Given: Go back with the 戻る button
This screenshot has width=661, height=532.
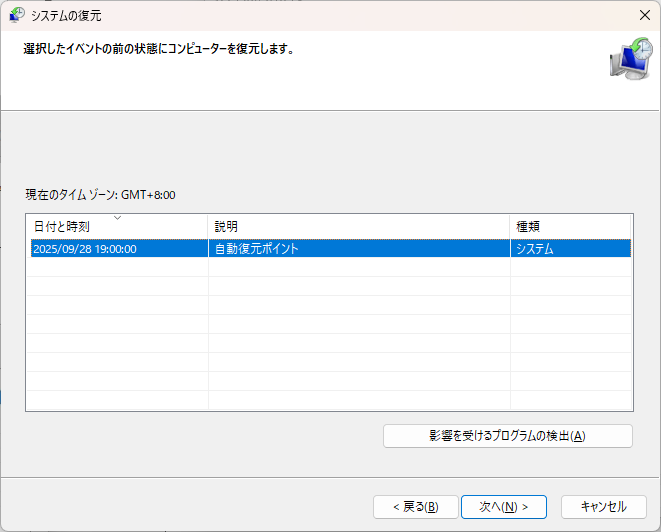Looking at the screenshot, I should click(x=415, y=507).
